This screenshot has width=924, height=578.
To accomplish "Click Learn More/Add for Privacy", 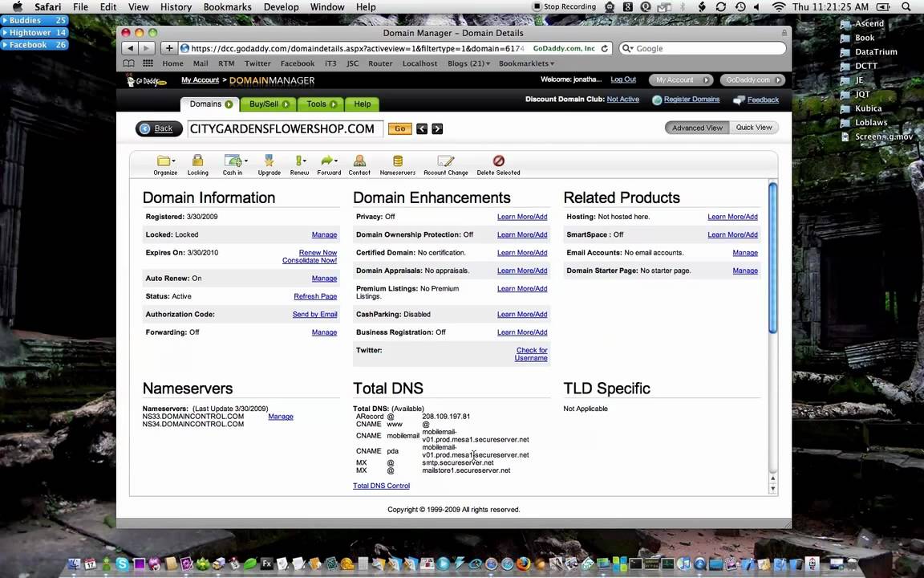I will (x=522, y=217).
